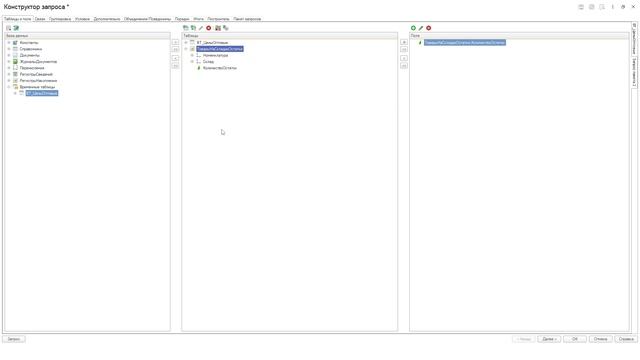Edit selected field with pencil icon
This screenshot has width=640, height=360.
pos(421,28)
